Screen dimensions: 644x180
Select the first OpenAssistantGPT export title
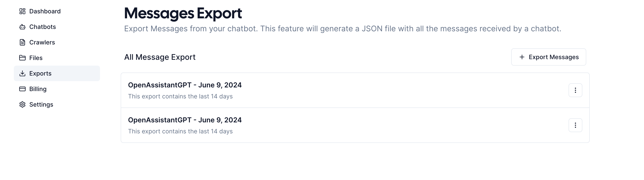coord(185,85)
